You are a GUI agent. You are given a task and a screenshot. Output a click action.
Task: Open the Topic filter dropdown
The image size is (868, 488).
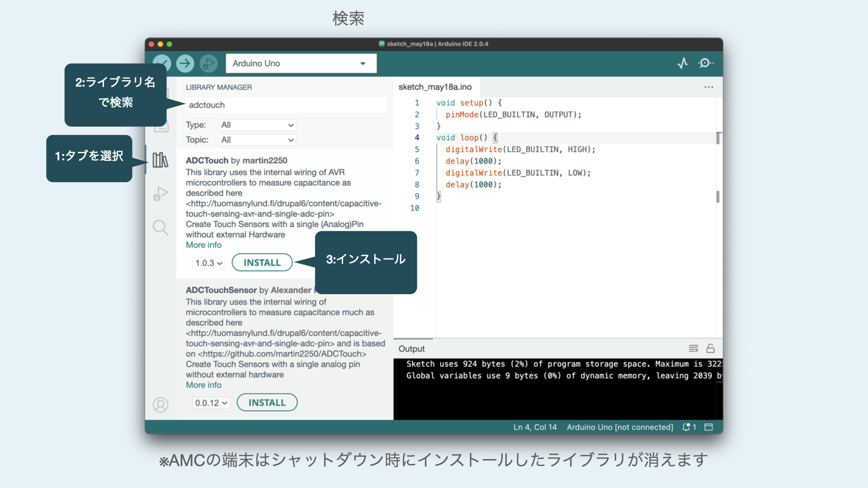tap(257, 140)
